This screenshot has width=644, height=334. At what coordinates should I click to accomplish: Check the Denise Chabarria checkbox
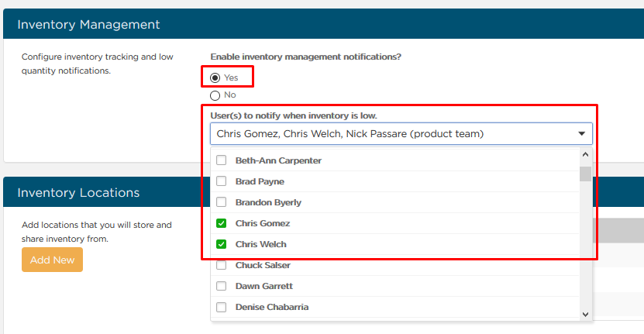point(222,307)
